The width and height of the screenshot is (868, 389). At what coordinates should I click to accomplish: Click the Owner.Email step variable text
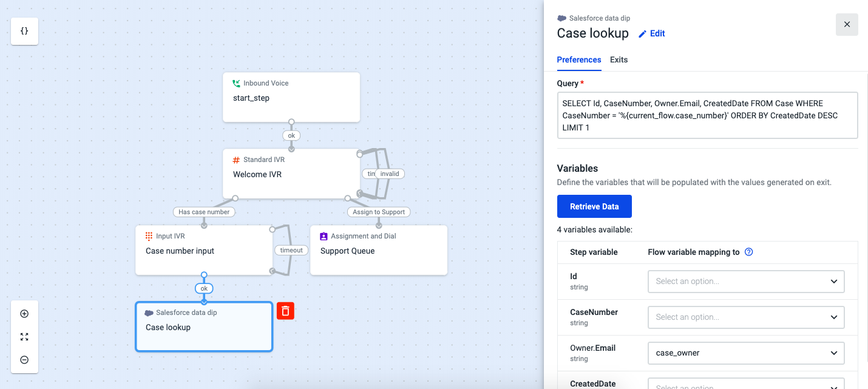tap(592, 348)
